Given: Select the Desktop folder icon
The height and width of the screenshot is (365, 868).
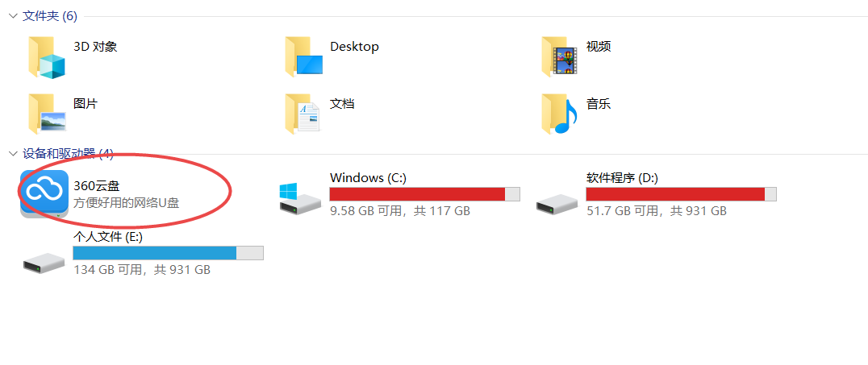Looking at the screenshot, I should [303, 57].
